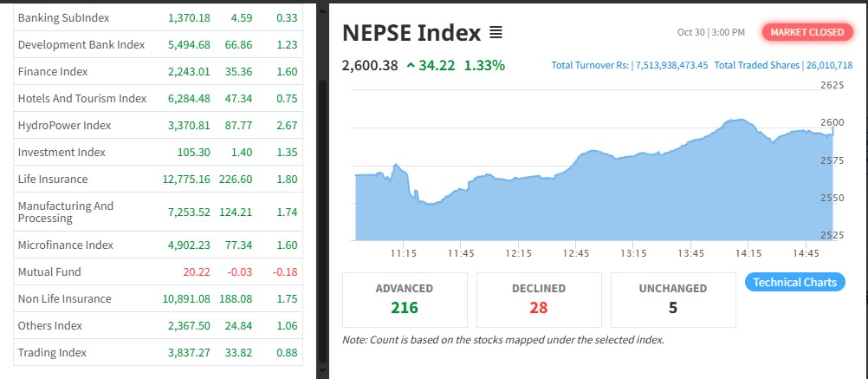
Task: Click the Advanced 216 stocks box
Action: [405, 299]
